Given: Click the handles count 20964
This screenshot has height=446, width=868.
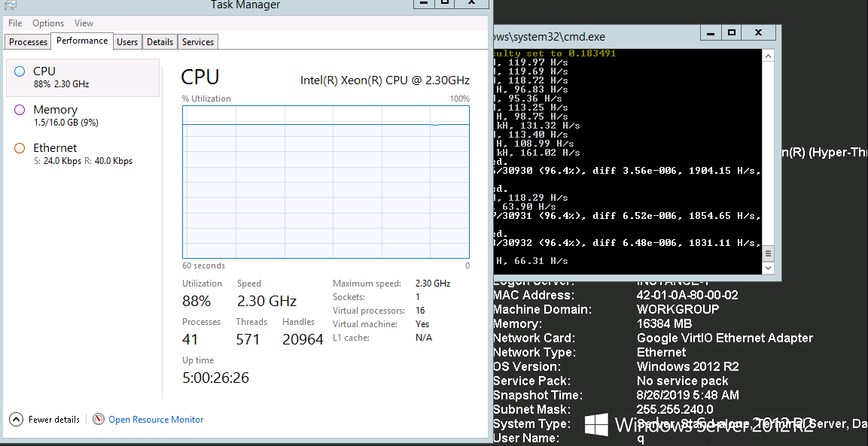Looking at the screenshot, I should coord(303,339).
